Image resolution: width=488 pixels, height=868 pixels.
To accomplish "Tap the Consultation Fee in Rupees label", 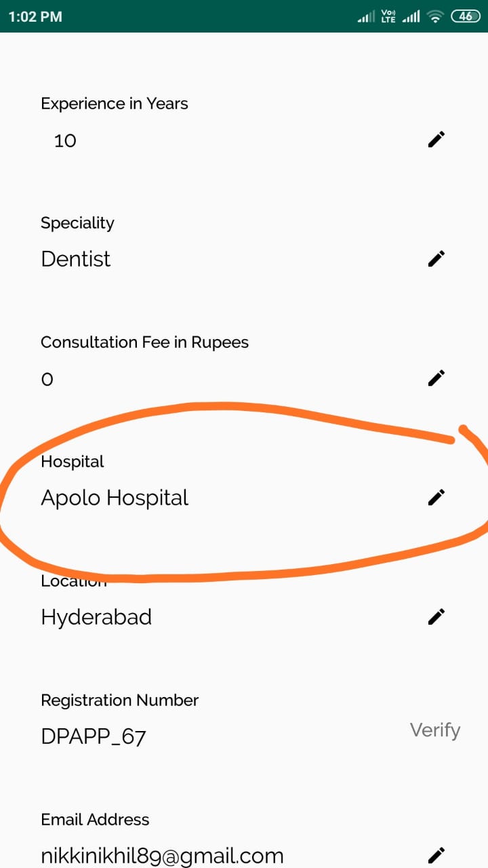I will click(x=144, y=342).
